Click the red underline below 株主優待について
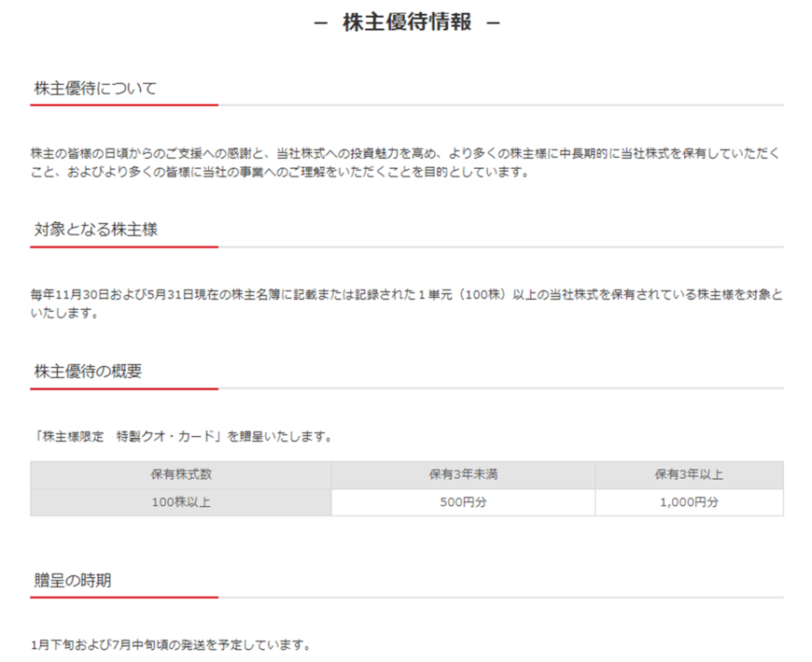This screenshot has width=812, height=662. [x=124, y=106]
